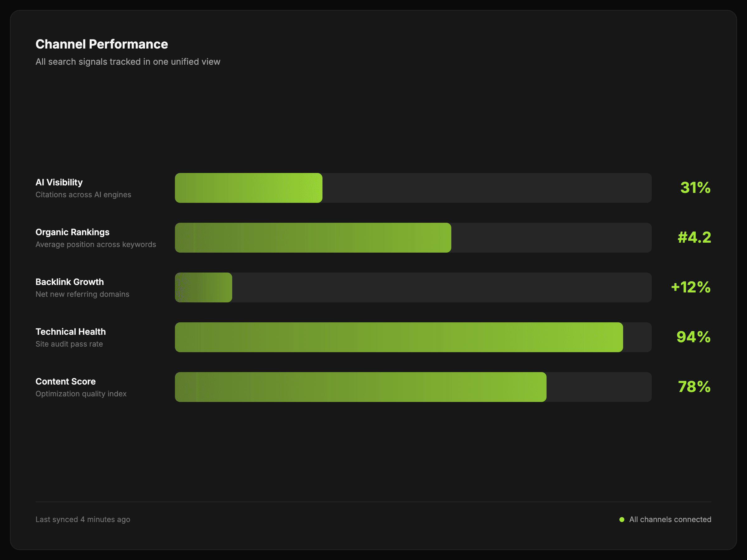
Task: Click the Organic Rankings progress bar
Action: click(413, 238)
